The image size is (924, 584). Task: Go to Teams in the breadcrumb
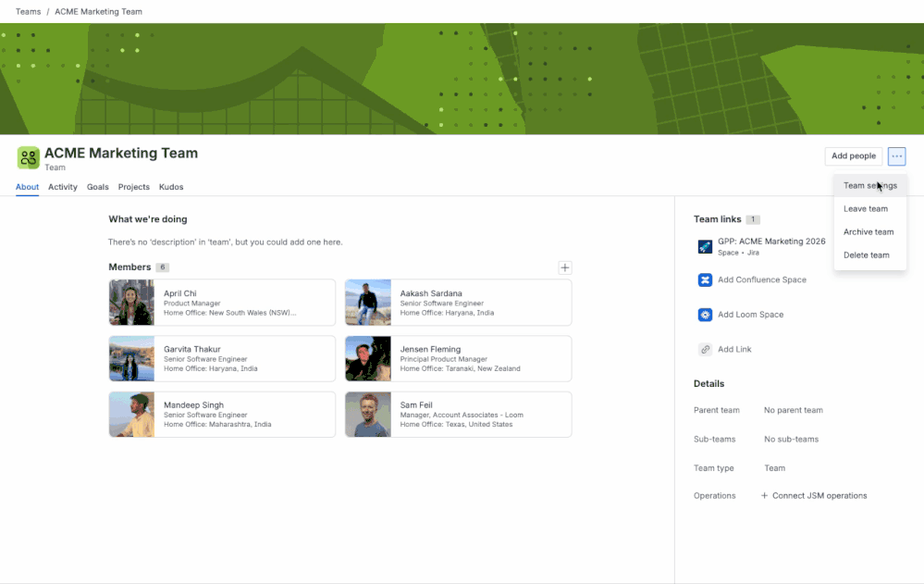tap(29, 12)
